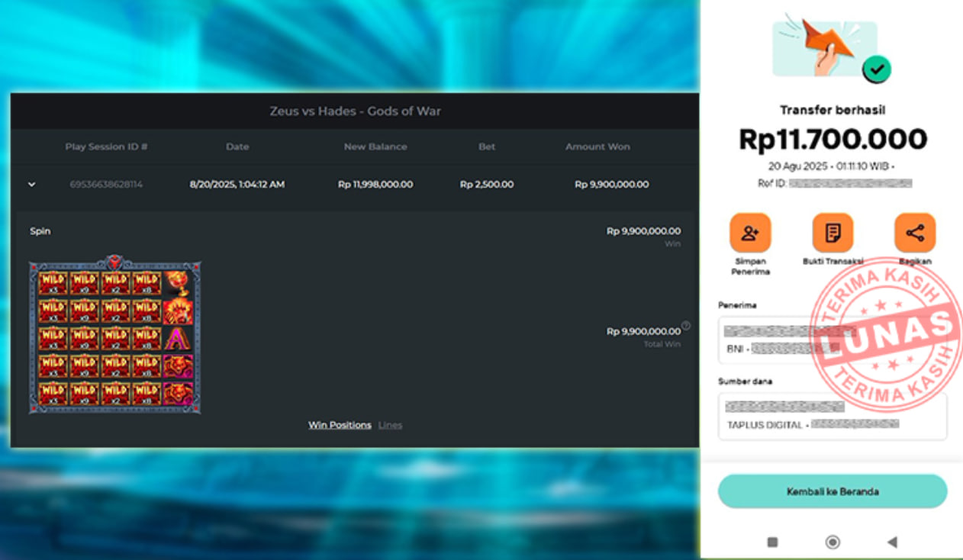Click the Amount Won column header
963x560 pixels.
point(597,146)
